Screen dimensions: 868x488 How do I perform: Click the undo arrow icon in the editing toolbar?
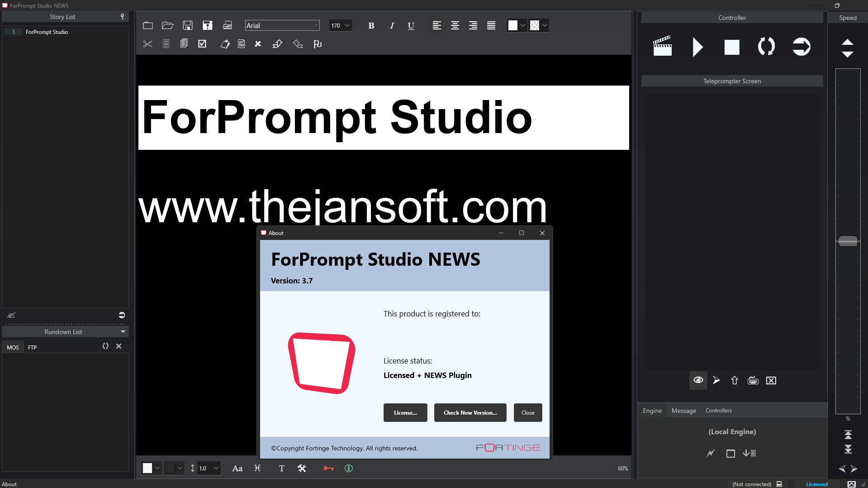click(277, 44)
